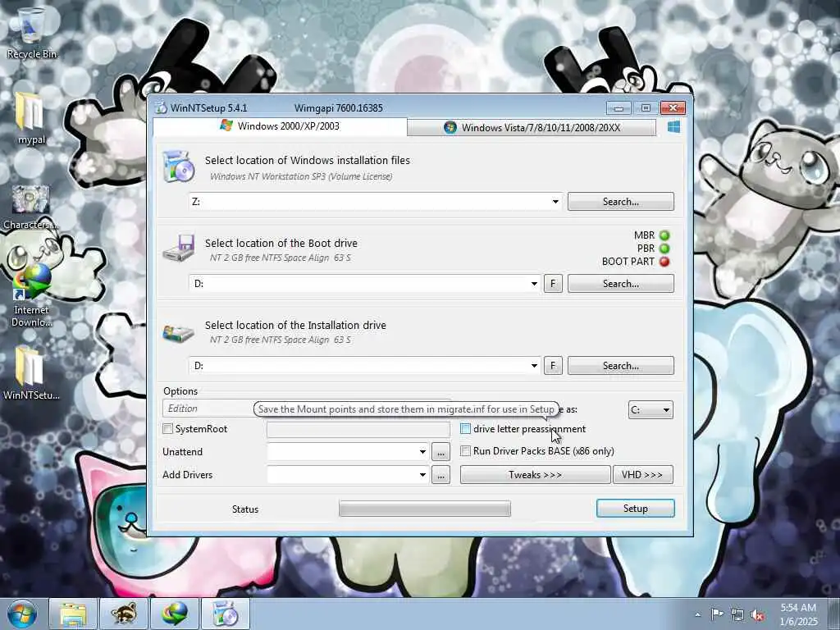Open the raccoon Mypal browser taskbar icon
Screen dimensions: 840x630
pos(124,614)
